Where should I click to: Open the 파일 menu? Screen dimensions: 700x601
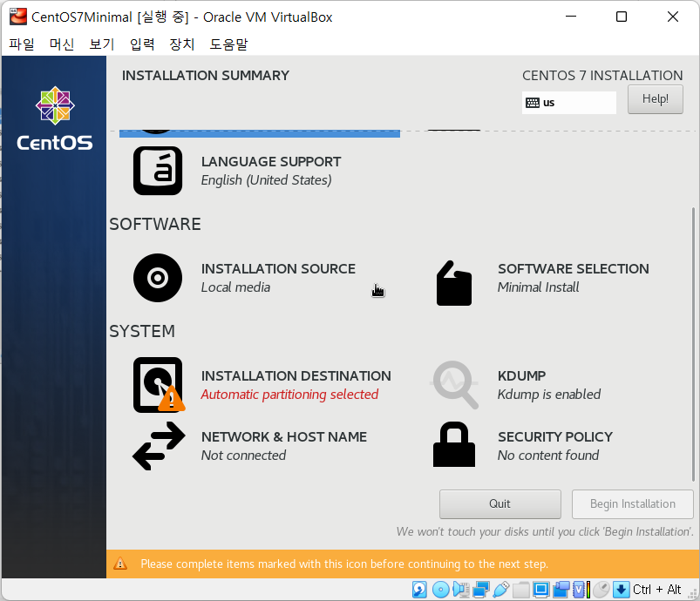click(22, 44)
